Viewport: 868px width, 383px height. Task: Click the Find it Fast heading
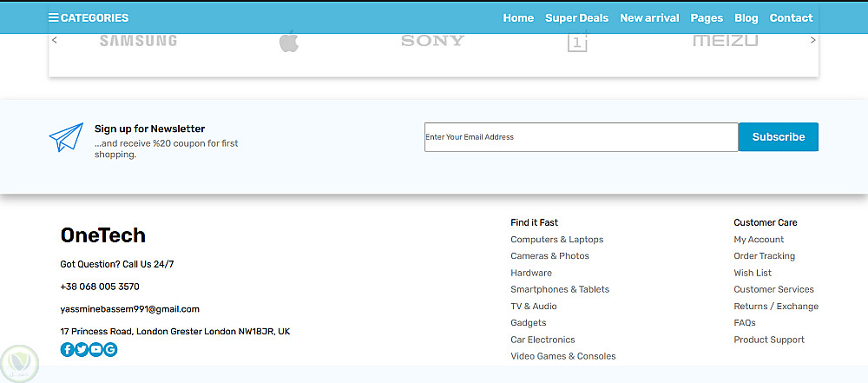[x=534, y=222]
